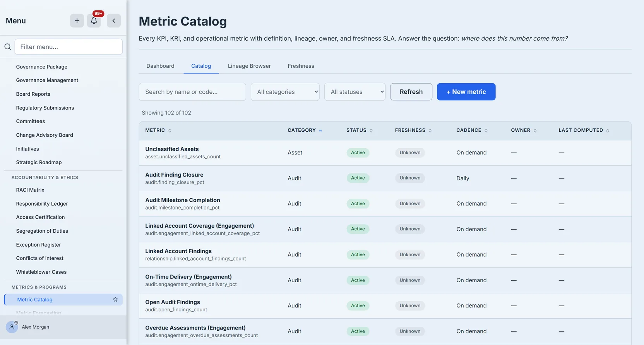644x345 pixels.
Task: Open Audit Milestone Completion metric
Action: tap(183, 200)
